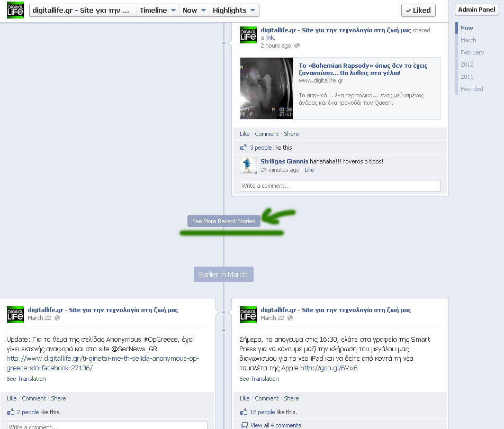Click the comment bubble icon beside 'View all 4 comments'
The width and height of the screenshot is (504, 429).
click(244, 425)
